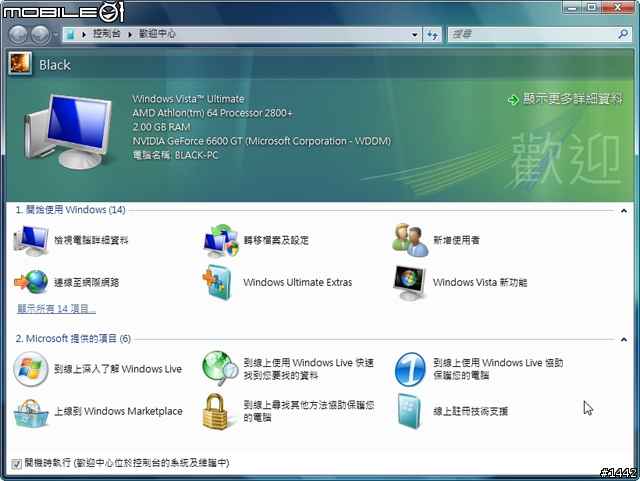The height and width of the screenshot is (481, 640).
Task: Click 顯示所有 14 項目 link
Action: point(57,309)
